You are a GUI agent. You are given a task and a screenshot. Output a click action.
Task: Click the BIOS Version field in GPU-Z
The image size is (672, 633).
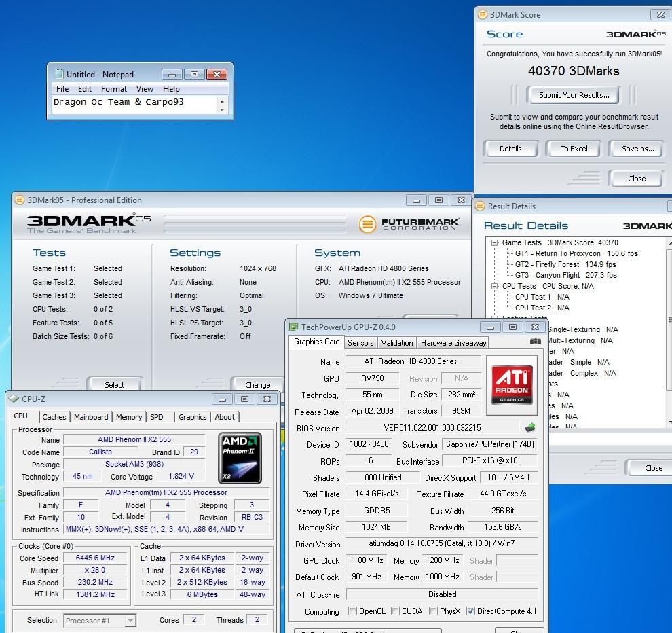coord(432,428)
